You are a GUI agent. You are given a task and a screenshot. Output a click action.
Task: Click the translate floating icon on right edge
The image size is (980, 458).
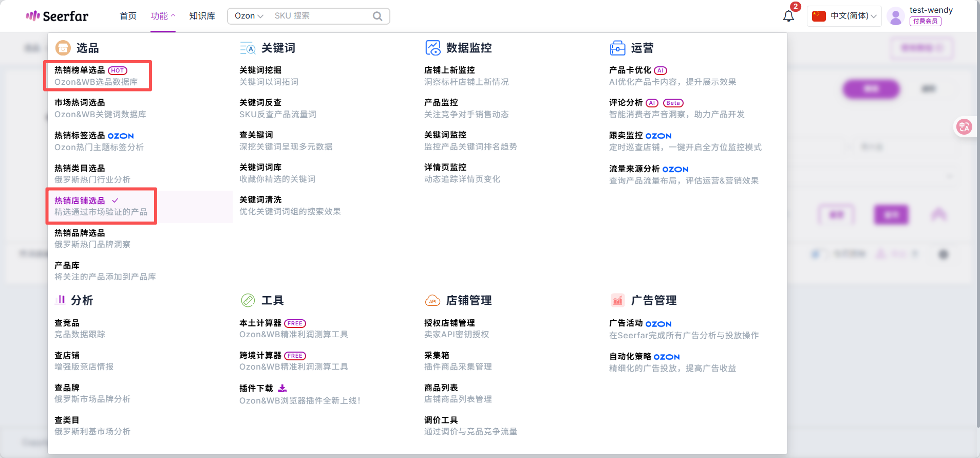pyautogui.click(x=964, y=126)
